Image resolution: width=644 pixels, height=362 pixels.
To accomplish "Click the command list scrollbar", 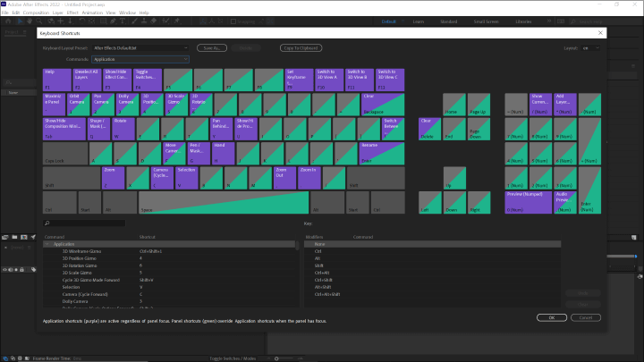I will 297,246.
